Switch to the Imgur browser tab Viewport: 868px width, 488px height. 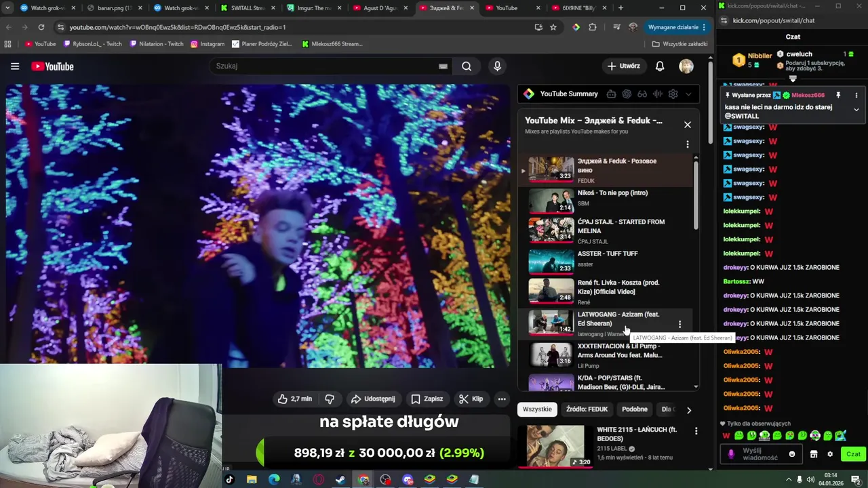tap(315, 8)
